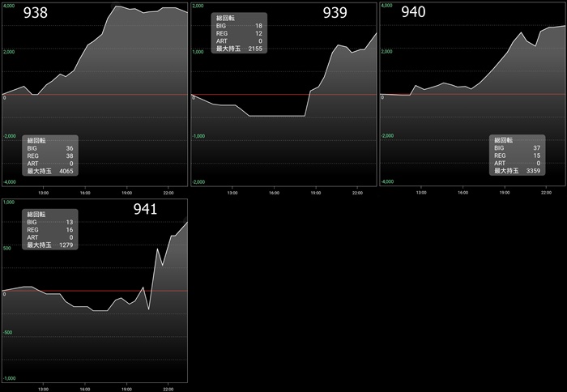567x392 pixels.
Task: Click the 939 machine number label
Action: click(335, 13)
